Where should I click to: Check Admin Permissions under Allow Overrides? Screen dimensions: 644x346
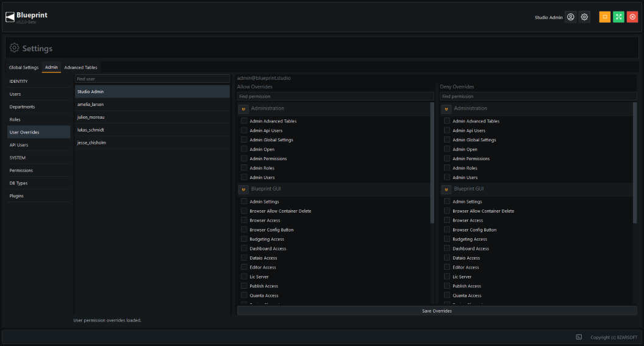(x=244, y=158)
